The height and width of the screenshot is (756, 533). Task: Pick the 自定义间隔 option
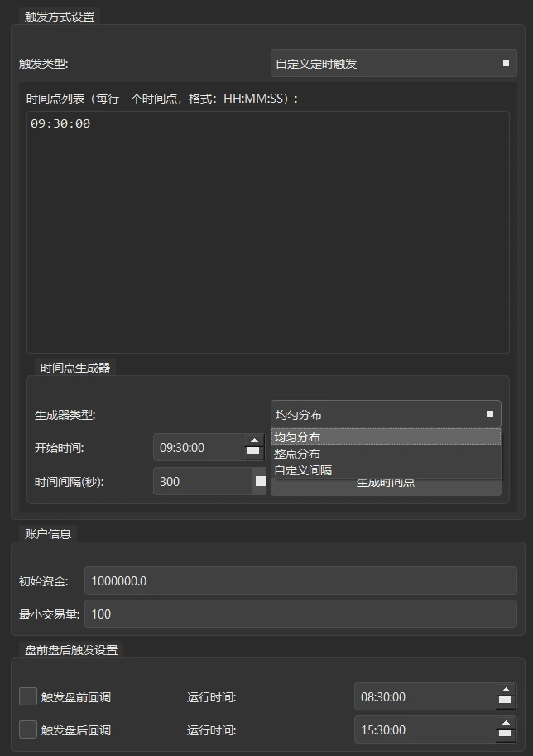tap(386, 470)
